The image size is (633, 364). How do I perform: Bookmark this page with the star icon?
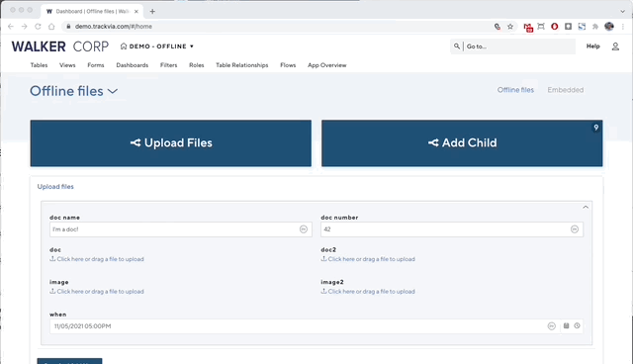click(x=510, y=27)
